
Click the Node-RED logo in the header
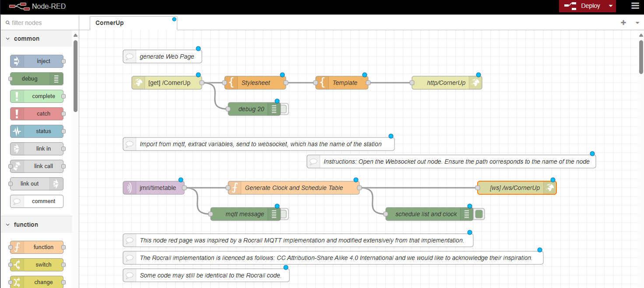point(20,6)
